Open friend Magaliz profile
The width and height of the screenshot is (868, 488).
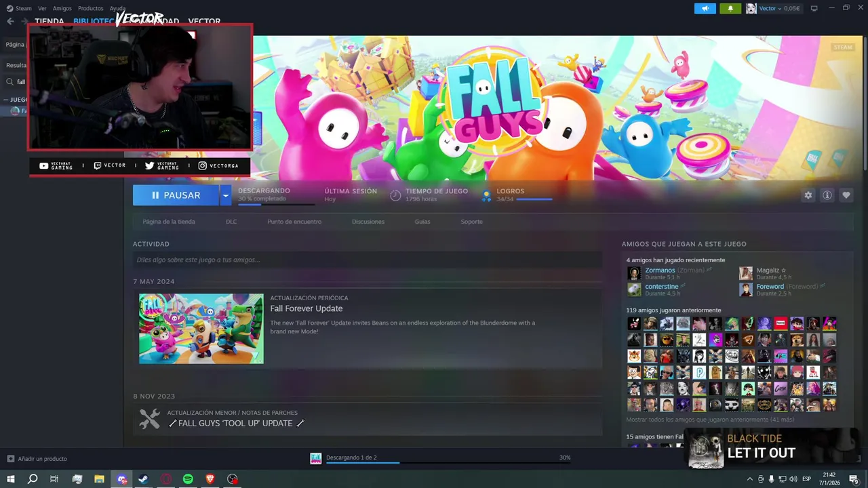[x=768, y=270]
